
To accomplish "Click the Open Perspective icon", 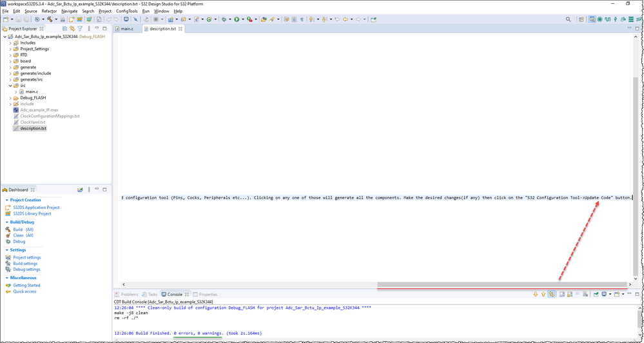I will [x=581, y=19].
